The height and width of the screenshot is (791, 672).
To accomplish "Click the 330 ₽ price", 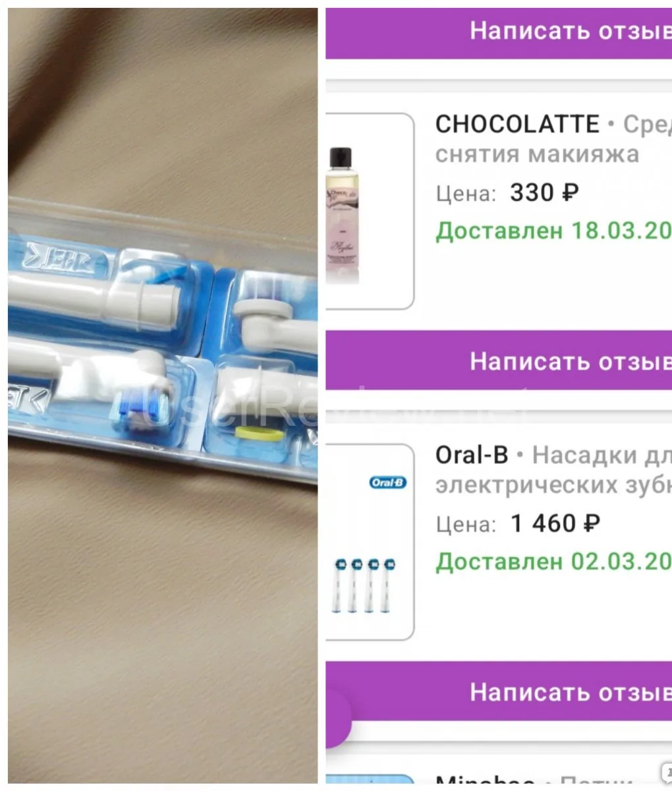I will coord(544,192).
